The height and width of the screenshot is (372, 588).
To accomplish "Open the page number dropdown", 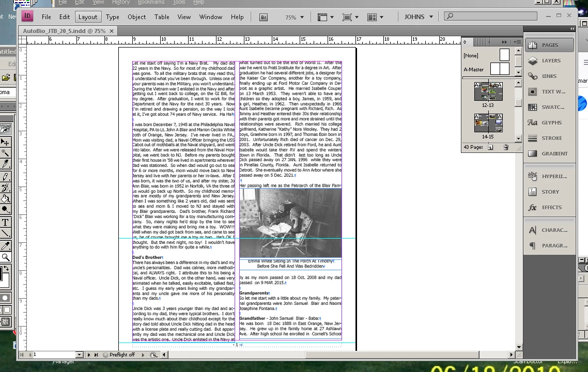I will point(79,354).
